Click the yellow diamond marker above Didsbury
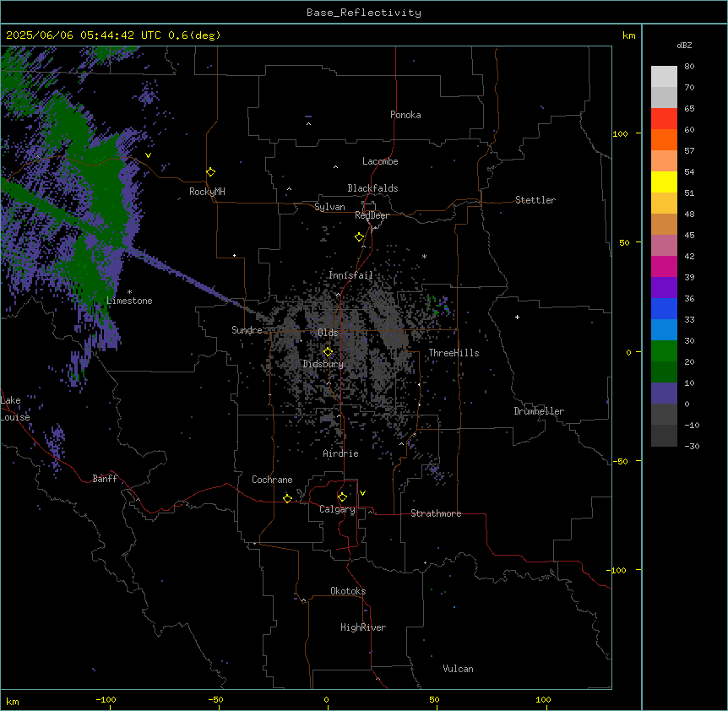Image resolution: width=728 pixels, height=711 pixels. pyautogui.click(x=329, y=352)
